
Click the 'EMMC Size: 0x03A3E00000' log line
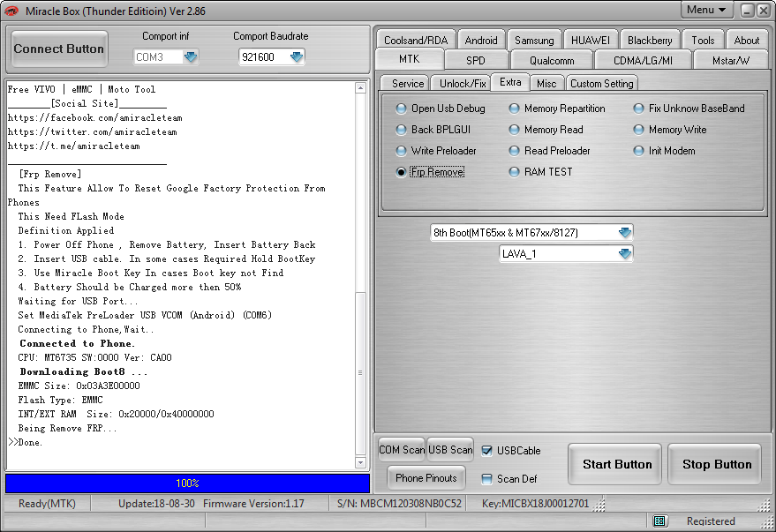point(79,386)
